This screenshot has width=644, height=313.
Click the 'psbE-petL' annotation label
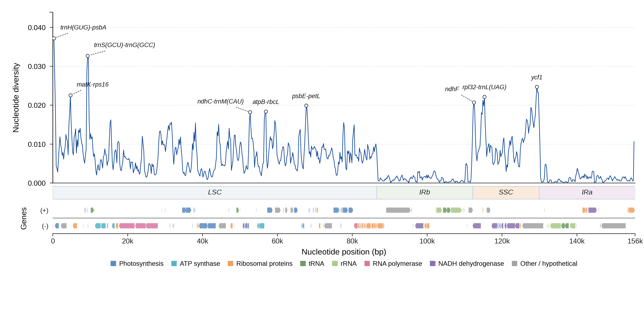[x=306, y=96]
